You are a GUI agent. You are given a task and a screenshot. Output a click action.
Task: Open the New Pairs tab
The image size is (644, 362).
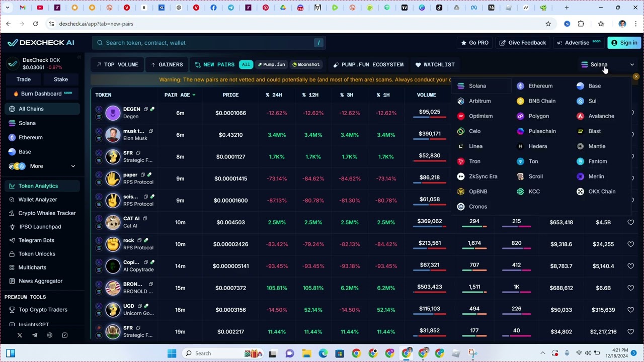(x=215, y=64)
